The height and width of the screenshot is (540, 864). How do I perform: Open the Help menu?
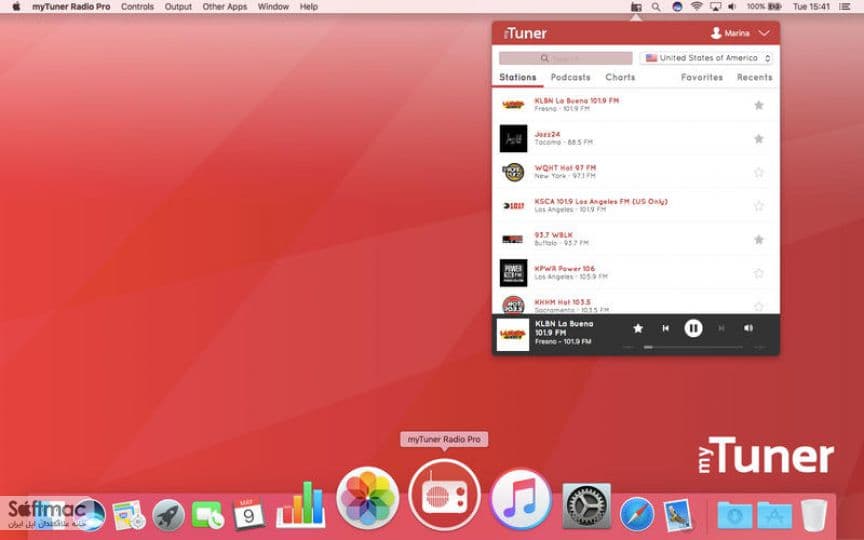click(x=309, y=7)
